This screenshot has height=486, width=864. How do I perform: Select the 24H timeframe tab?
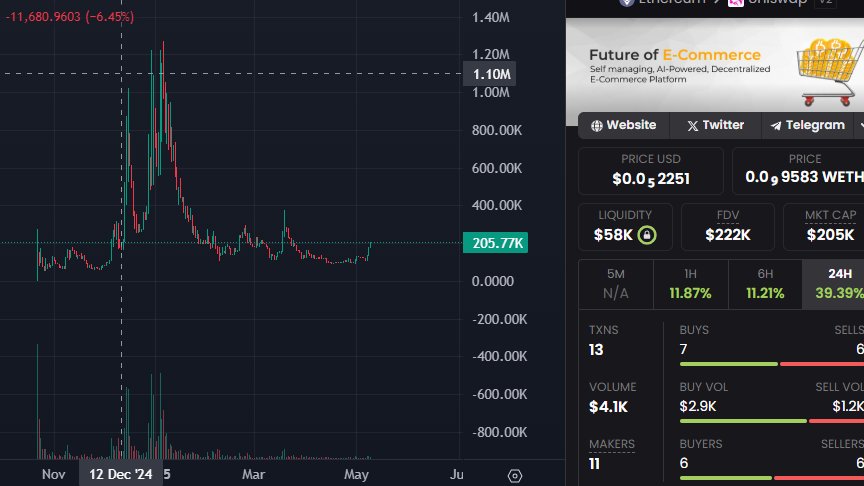(833, 284)
